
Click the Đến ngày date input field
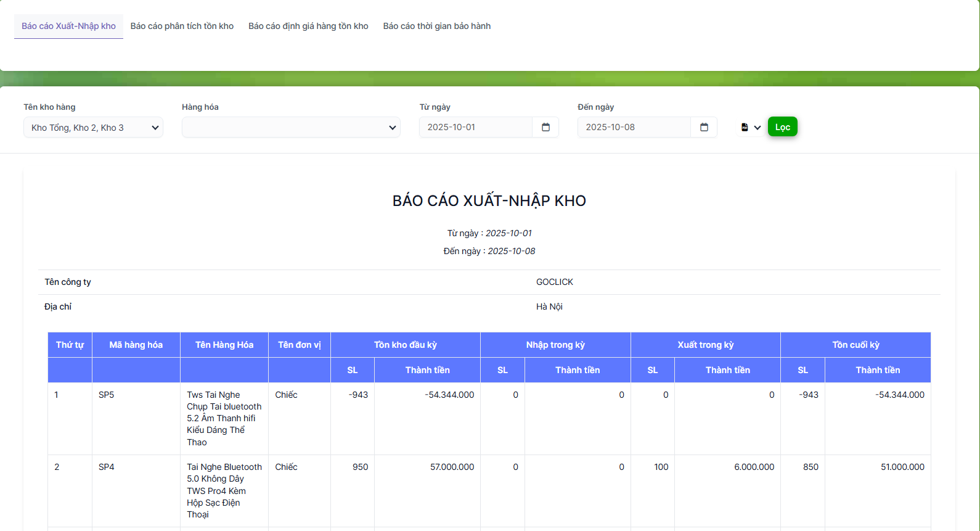(x=634, y=127)
